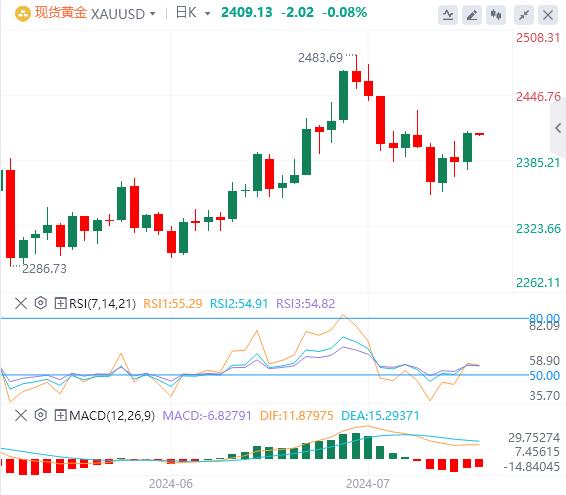Close the chart with the X icon
The height and width of the screenshot is (495, 566).
(x=548, y=15)
